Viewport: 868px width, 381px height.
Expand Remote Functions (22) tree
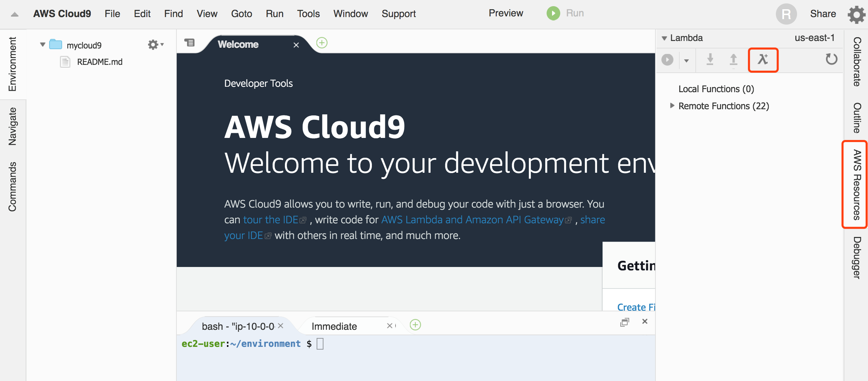click(672, 105)
